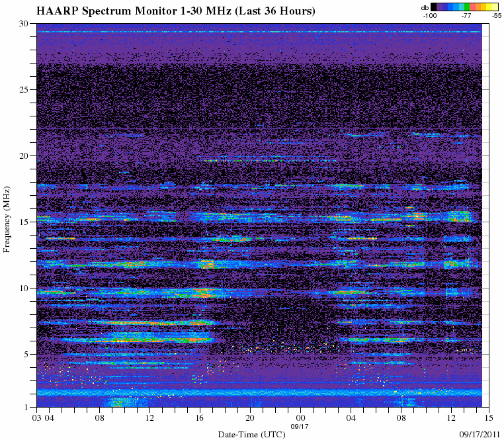
Task: Click the 'Frequency (MHz)' axis label
Action: point(7,220)
